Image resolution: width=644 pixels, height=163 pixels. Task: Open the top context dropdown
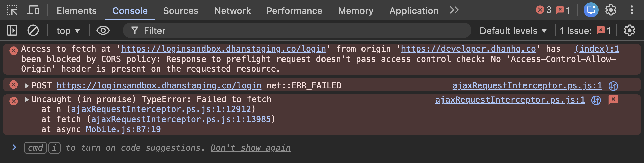pyautogui.click(x=68, y=31)
